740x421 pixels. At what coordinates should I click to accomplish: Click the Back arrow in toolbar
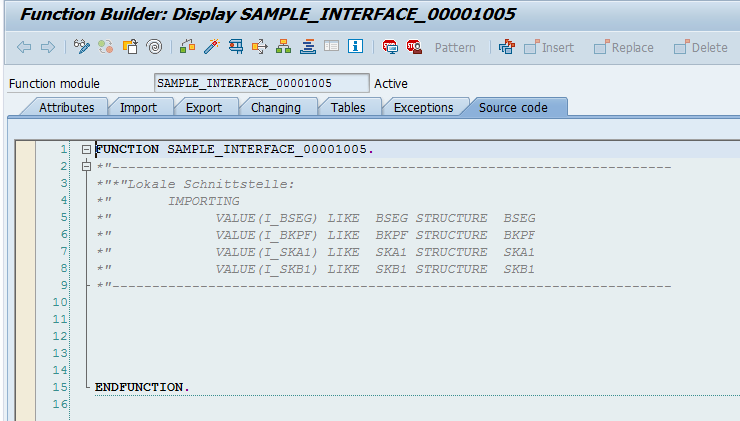24,47
